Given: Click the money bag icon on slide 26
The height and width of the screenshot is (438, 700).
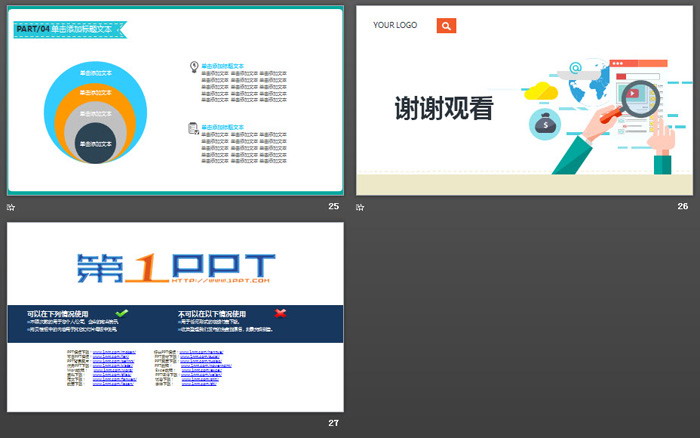Looking at the screenshot, I should coord(545,125).
